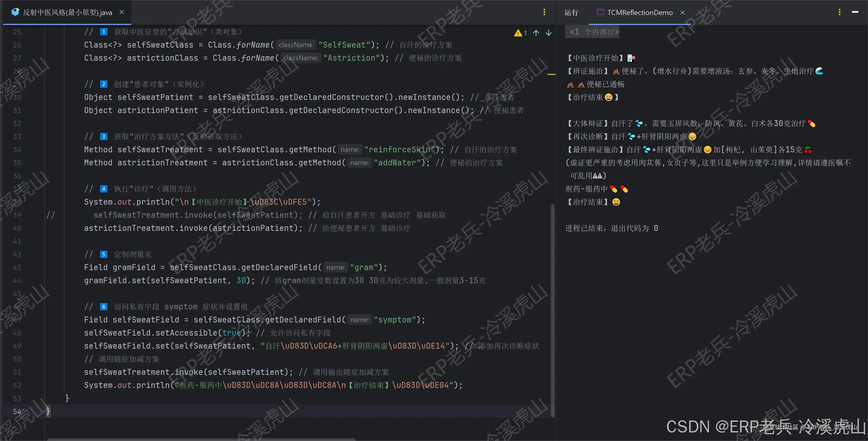Image resolution: width=868 pixels, height=441 pixels.
Task: Click the yellow warning stripe marker on scrollbar
Action: [x=551, y=74]
